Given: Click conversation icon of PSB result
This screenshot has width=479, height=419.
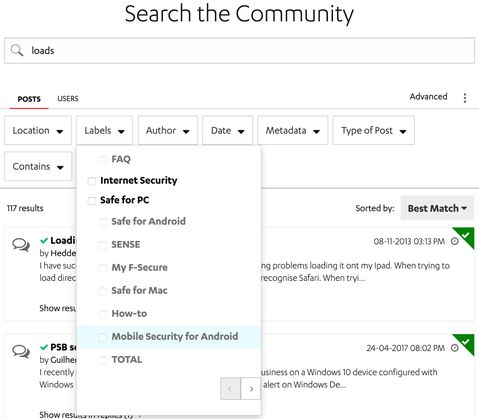Looking at the screenshot, I should pyautogui.click(x=21, y=351).
